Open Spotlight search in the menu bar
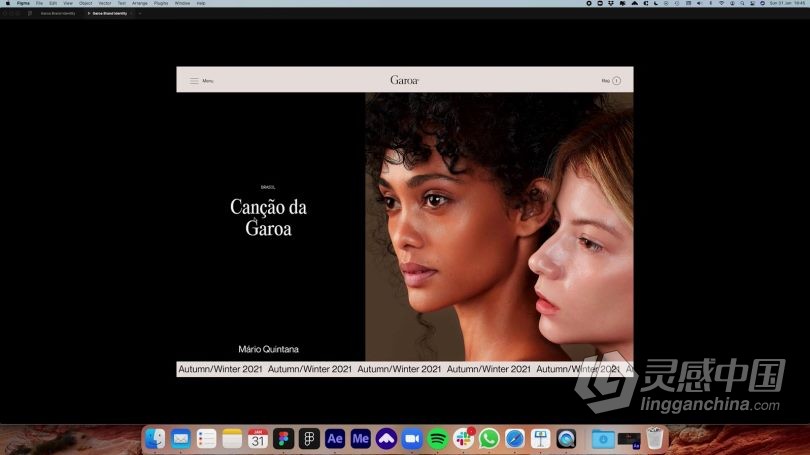Image resolution: width=810 pixels, height=455 pixels. click(742, 3)
